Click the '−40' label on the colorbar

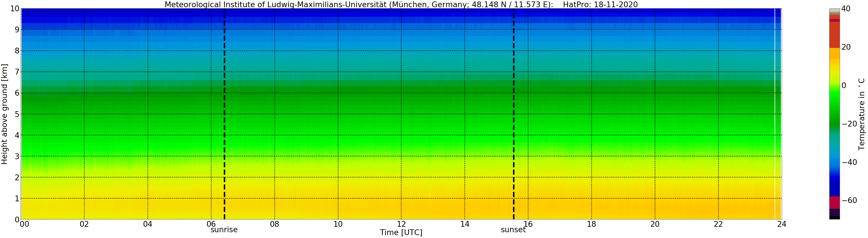(849, 162)
